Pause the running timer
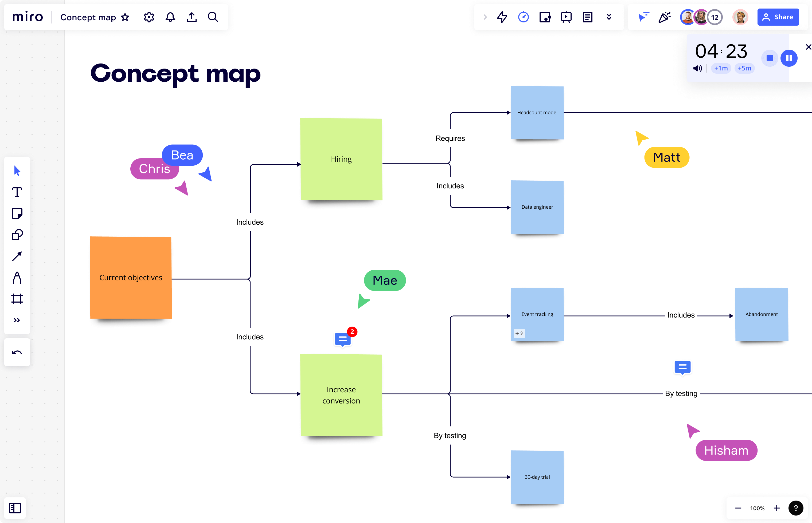 tap(789, 58)
